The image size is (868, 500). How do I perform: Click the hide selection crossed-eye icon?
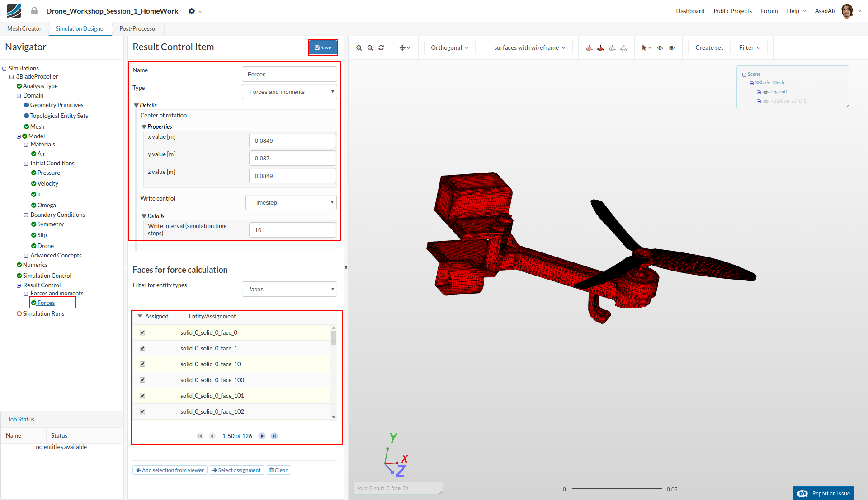click(x=660, y=48)
